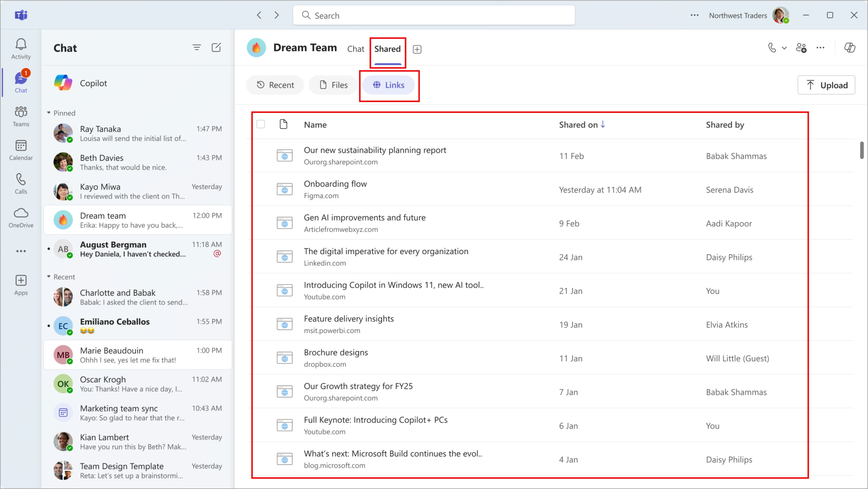Click the add people icon for Dream Team
This screenshot has width=868, height=489.
pyautogui.click(x=801, y=48)
